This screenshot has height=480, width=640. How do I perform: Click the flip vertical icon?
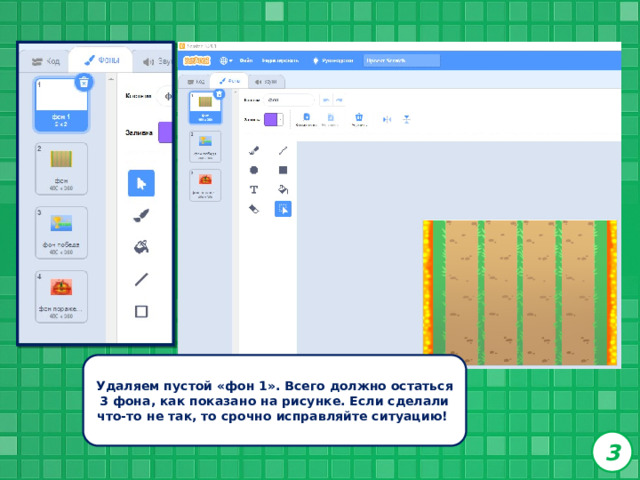point(407,119)
